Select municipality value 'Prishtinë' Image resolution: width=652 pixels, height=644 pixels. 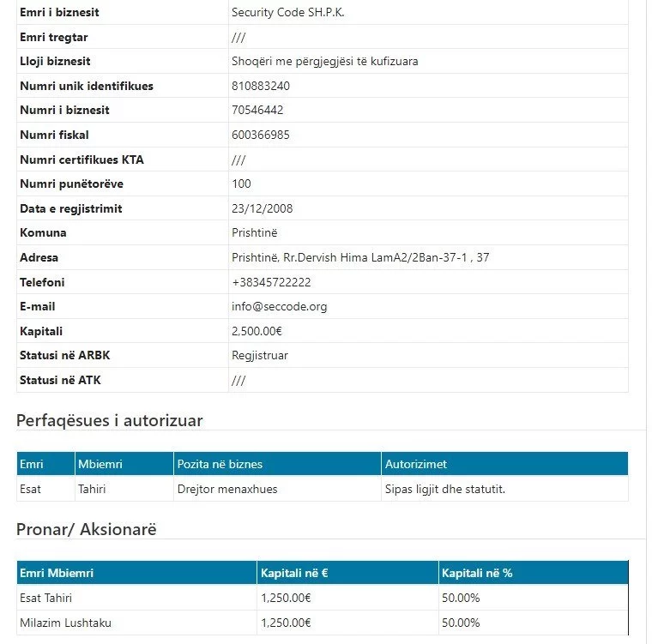254,233
